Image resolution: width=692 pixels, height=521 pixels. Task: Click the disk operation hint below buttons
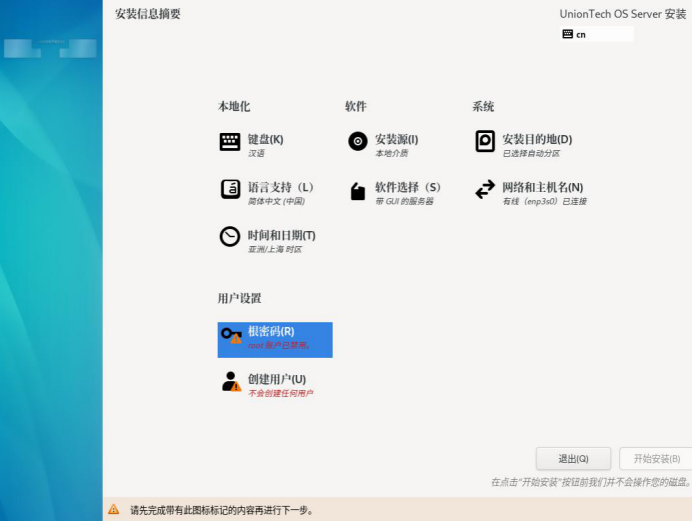591,482
